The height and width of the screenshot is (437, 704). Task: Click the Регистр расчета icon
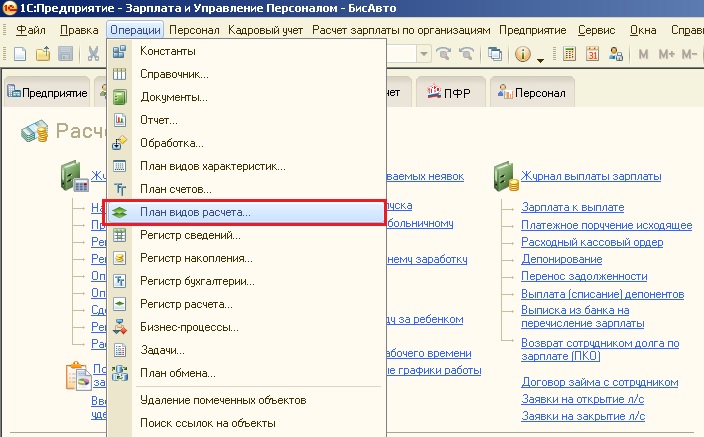(119, 304)
